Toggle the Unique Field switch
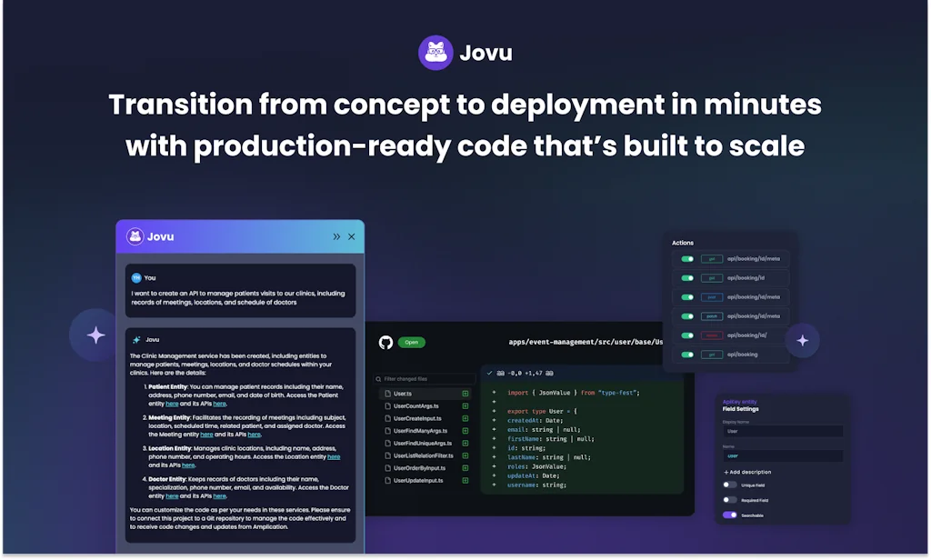The width and height of the screenshot is (931, 560). 730,485
